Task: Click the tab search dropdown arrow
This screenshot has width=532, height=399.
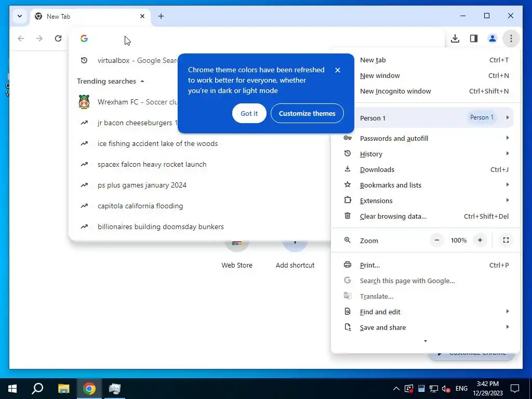Action: [20, 16]
